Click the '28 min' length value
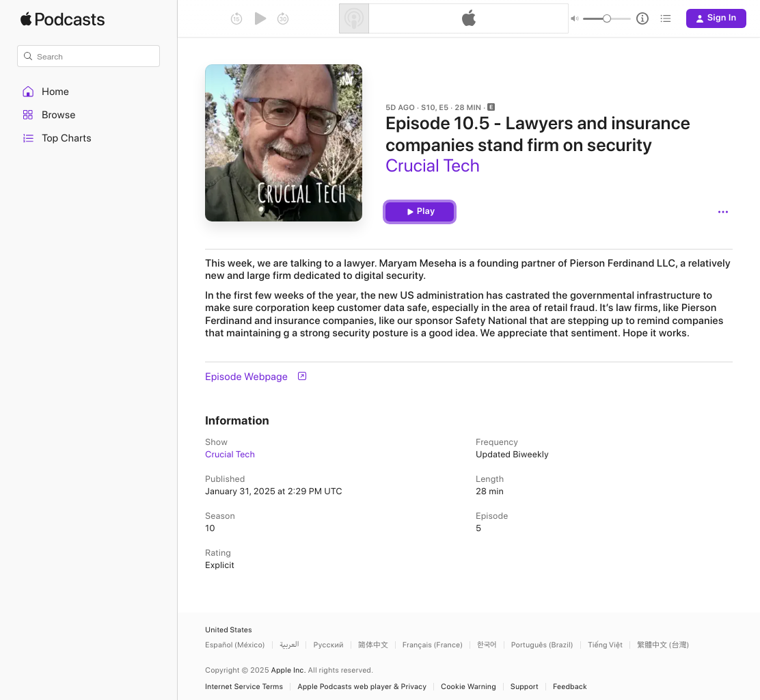The height and width of the screenshot is (700, 760). pos(489,491)
